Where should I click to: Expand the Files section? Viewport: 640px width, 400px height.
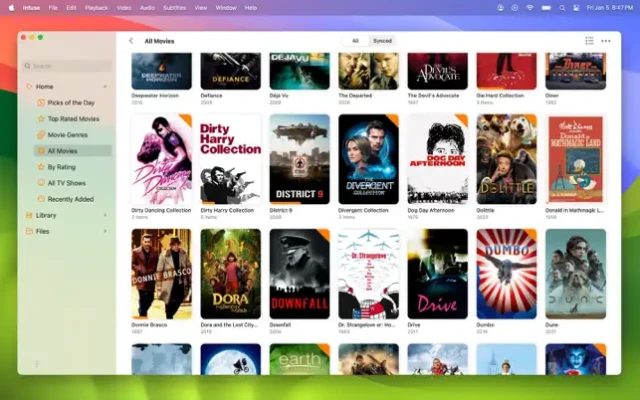tap(105, 231)
